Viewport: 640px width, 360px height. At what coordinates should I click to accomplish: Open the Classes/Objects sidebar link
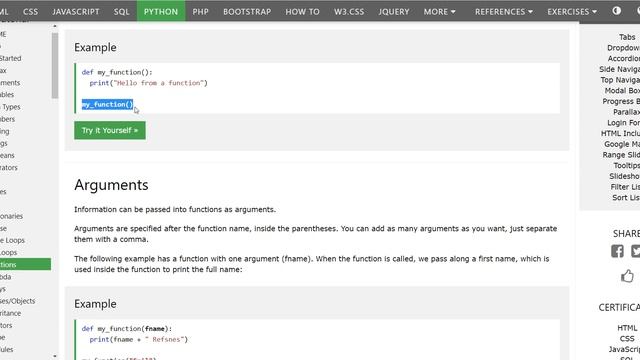pyautogui.click(x=18, y=301)
